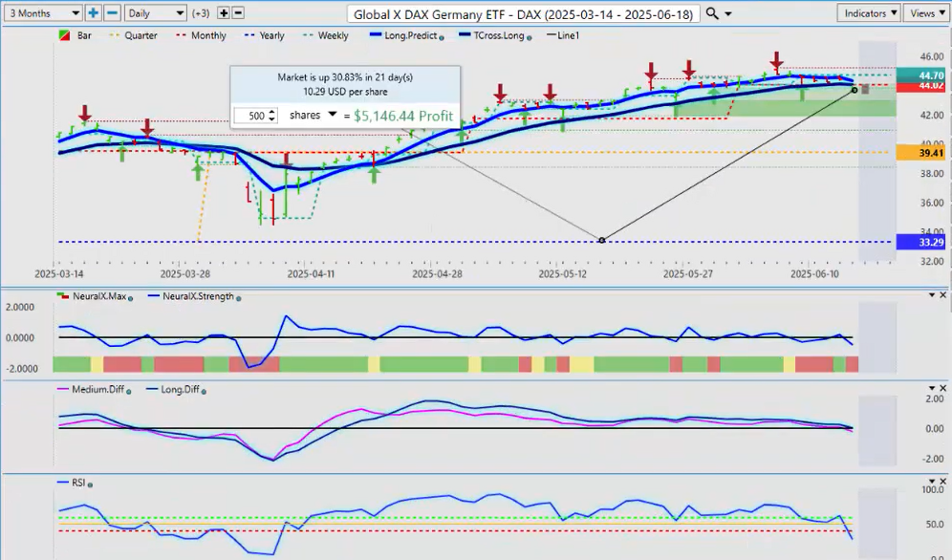This screenshot has height=560, width=952.
Task: Click the red sell arrow near 2025-03-14
Action: tap(85, 114)
